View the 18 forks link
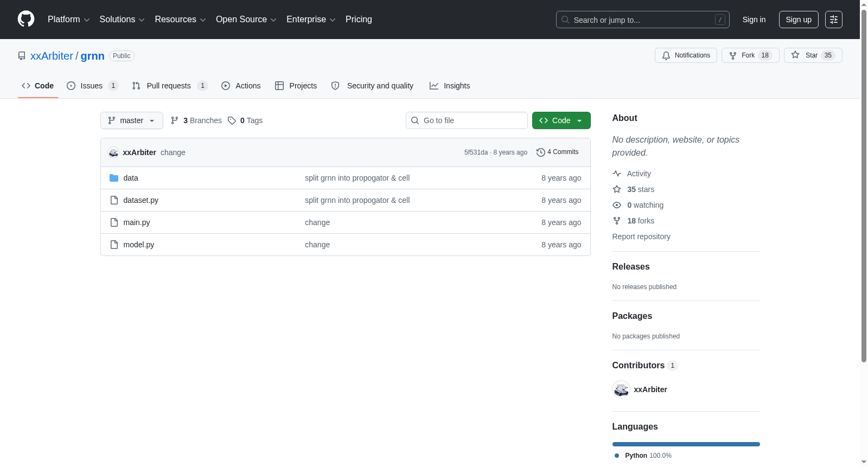The image size is (868, 467). coord(634,221)
